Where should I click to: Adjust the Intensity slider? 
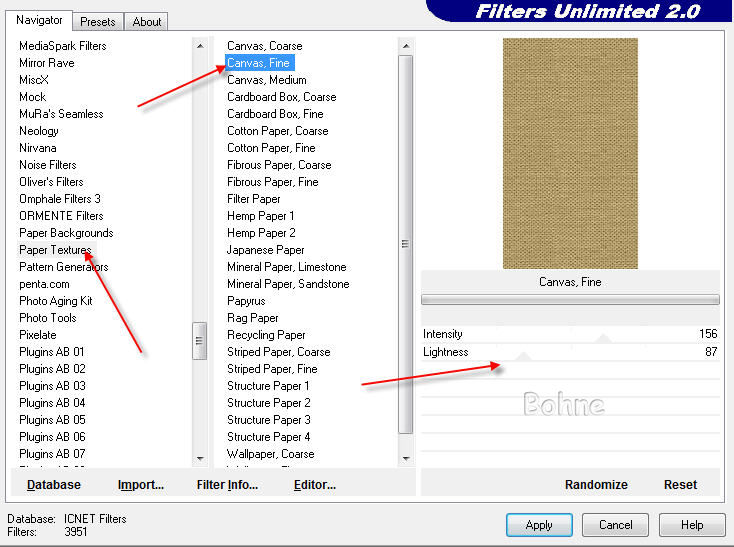[602, 335]
